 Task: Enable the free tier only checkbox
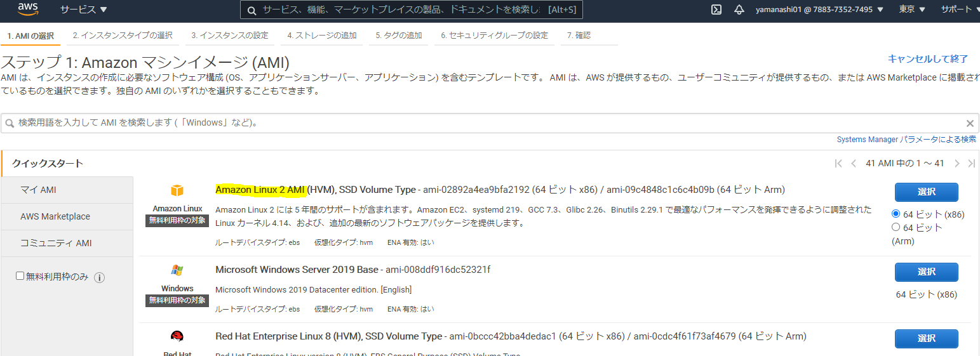[x=20, y=276]
